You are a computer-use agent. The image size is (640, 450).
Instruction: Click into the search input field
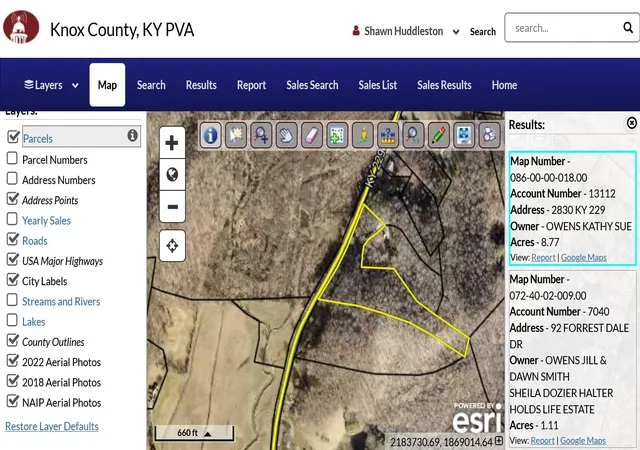563,28
